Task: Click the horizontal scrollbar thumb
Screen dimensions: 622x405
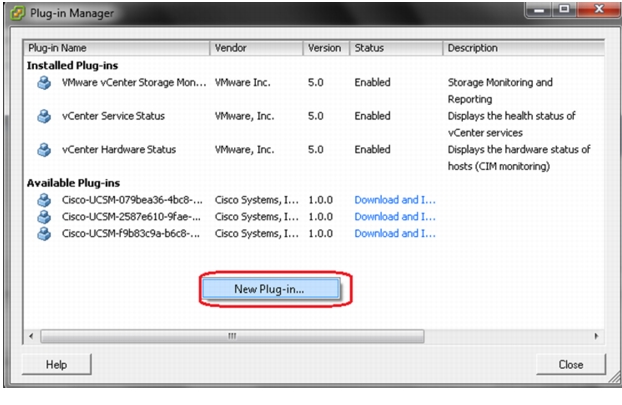Action: (x=232, y=336)
